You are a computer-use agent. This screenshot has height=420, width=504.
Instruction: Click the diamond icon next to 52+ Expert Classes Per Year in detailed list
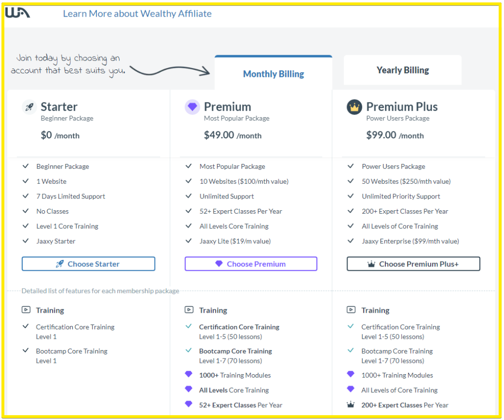coord(189,404)
